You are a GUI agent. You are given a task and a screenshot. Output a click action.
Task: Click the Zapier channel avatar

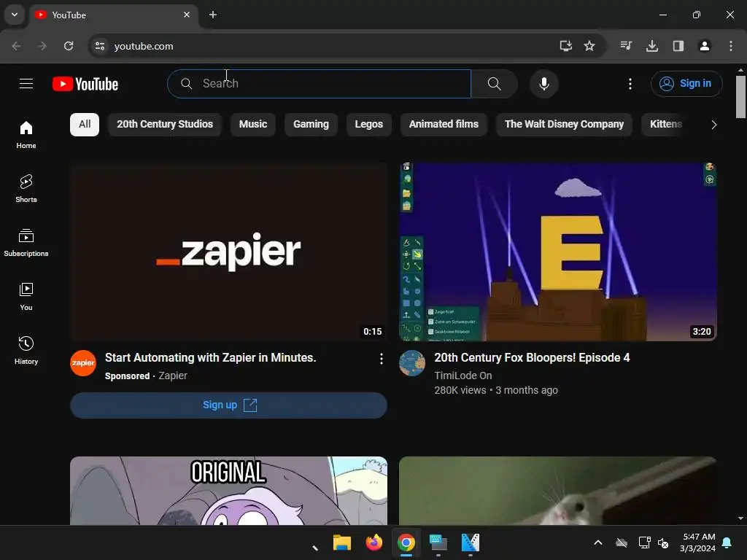point(83,363)
